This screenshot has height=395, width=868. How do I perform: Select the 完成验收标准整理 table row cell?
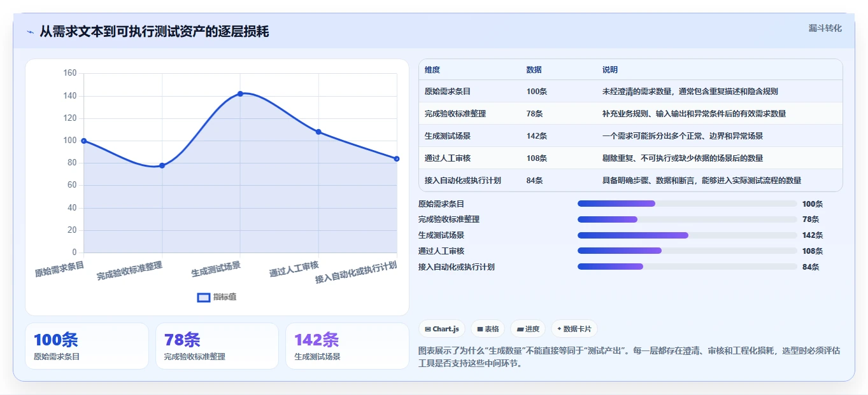[x=455, y=113]
